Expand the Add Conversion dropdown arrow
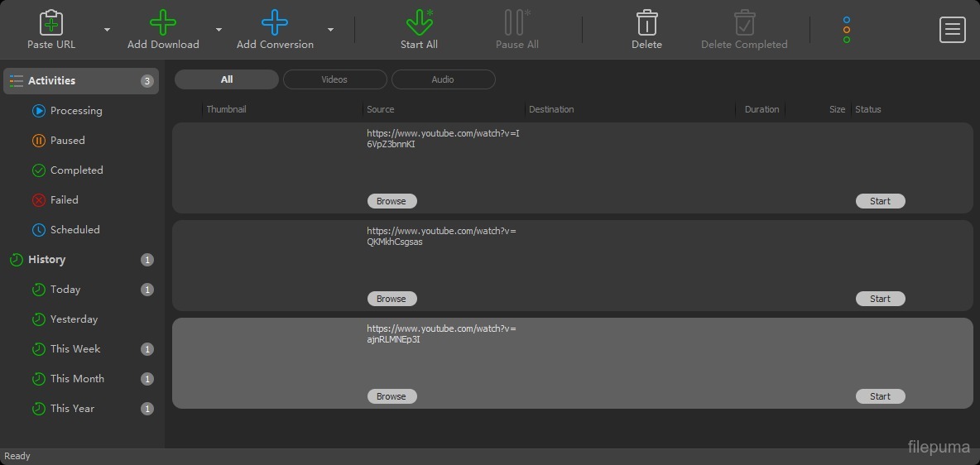Screen dimensions: 980x465 pyautogui.click(x=330, y=30)
